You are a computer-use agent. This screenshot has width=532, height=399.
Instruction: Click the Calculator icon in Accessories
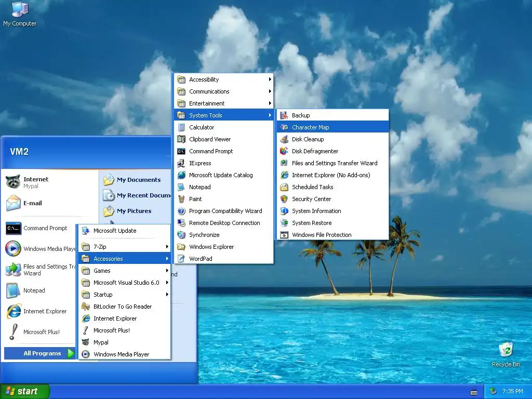tap(181, 127)
